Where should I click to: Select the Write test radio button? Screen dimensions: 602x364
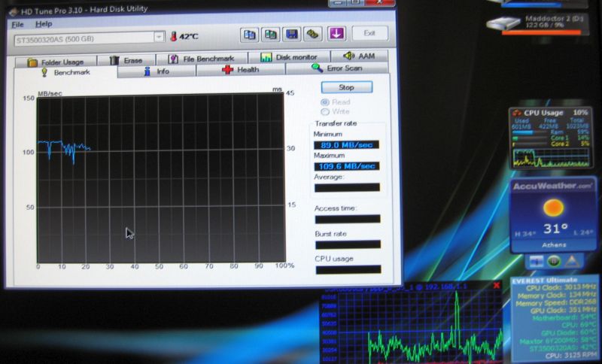[x=325, y=111]
